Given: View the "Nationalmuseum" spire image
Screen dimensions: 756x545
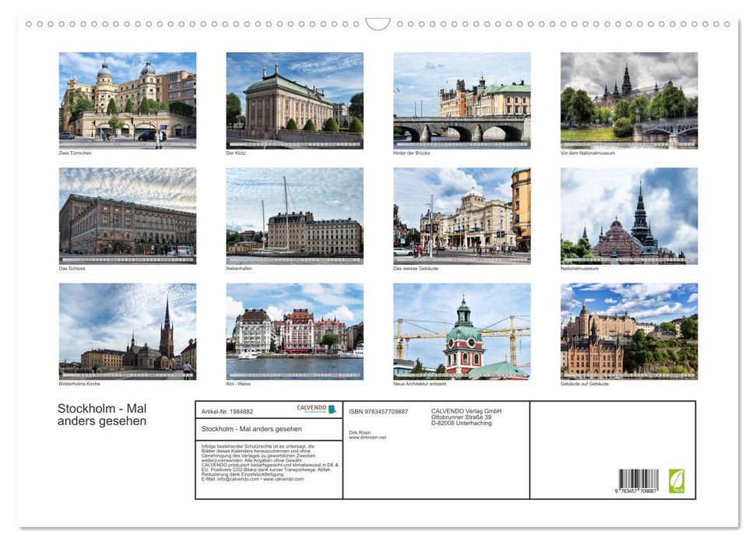Looking at the screenshot, I should coord(628,216).
